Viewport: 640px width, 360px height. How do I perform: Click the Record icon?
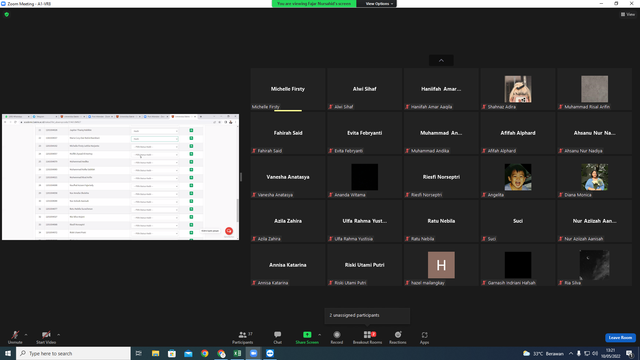coord(337,335)
